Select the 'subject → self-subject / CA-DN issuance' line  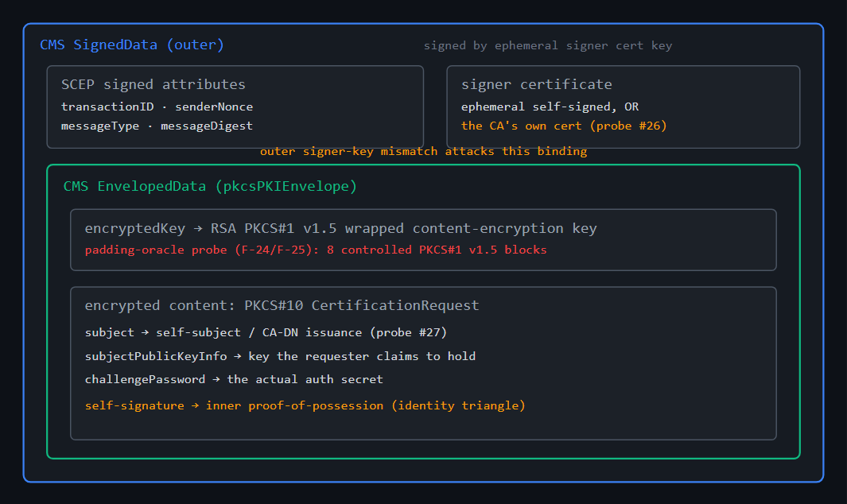[266, 333]
